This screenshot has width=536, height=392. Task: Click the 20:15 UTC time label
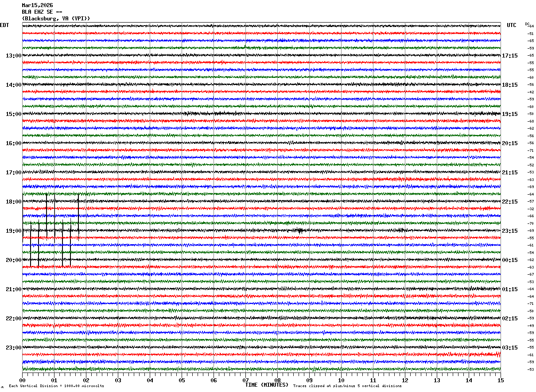(510, 143)
